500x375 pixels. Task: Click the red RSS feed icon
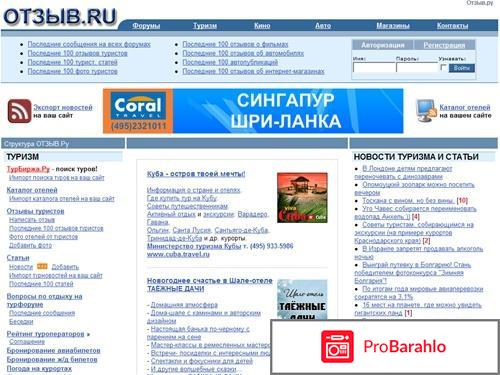pyautogui.click(x=19, y=111)
